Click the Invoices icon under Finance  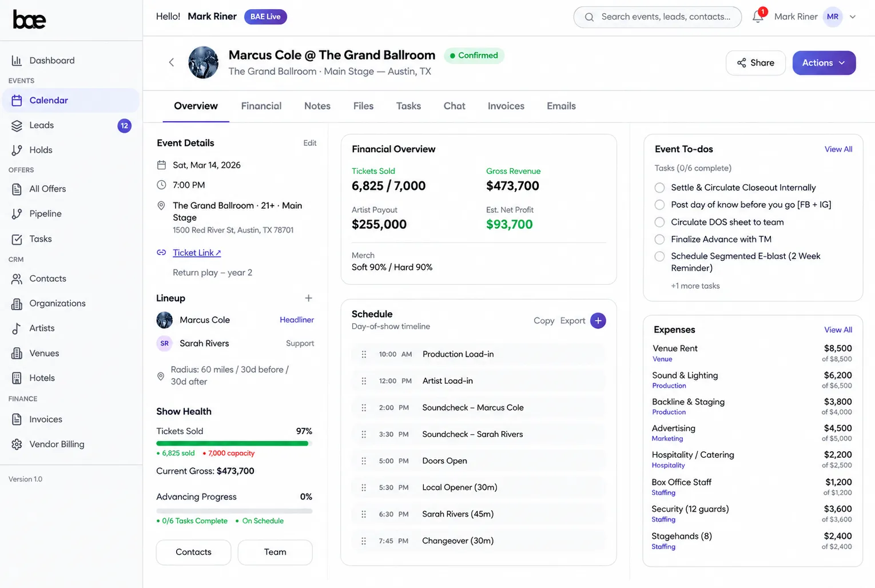pyautogui.click(x=17, y=419)
